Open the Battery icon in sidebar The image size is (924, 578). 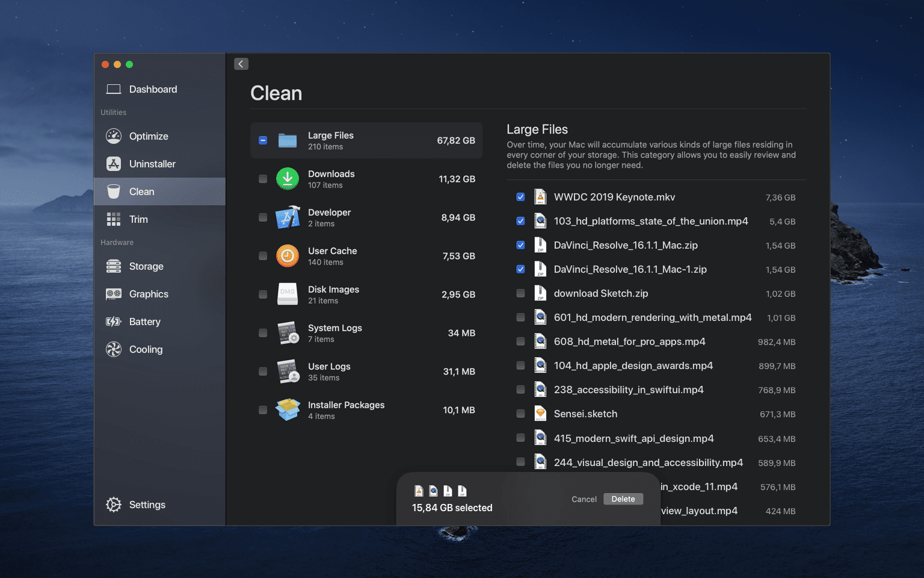pyautogui.click(x=114, y=322)
